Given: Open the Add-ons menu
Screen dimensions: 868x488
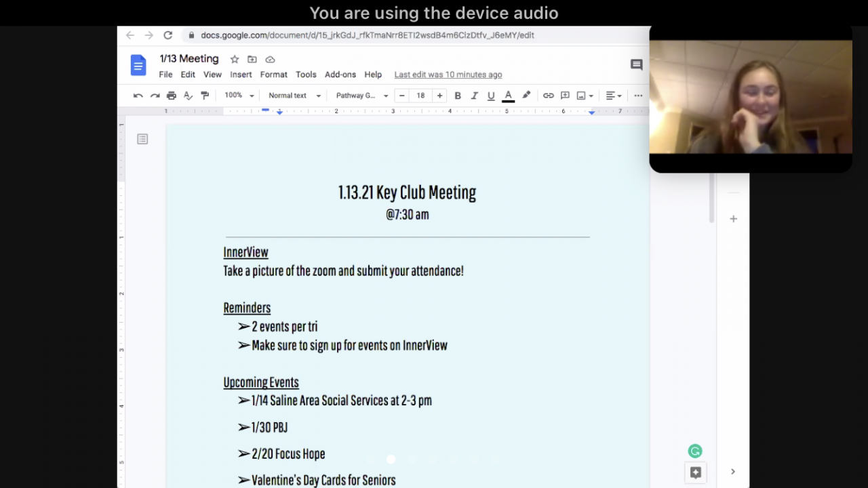Looking at the screenshot, I should 340,75.
